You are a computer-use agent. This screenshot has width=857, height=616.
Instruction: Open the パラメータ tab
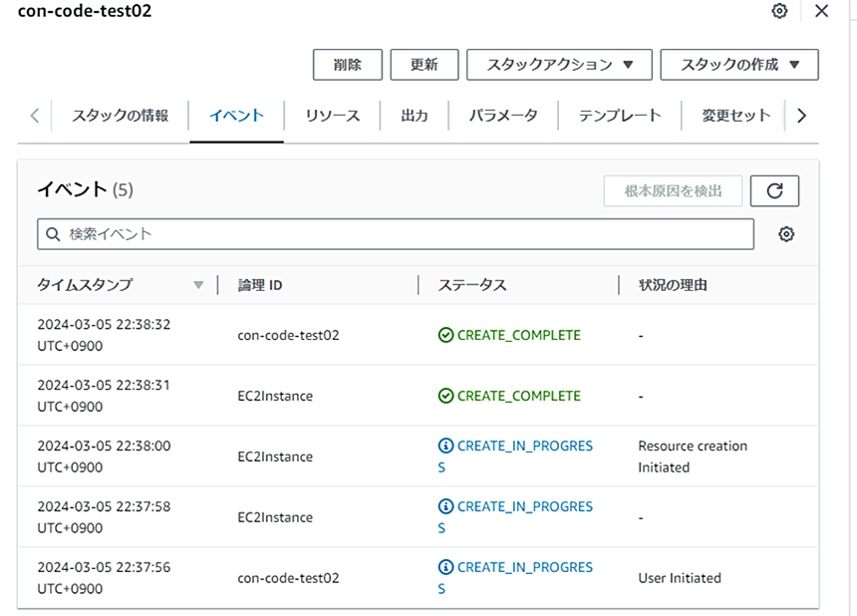(503, 116)
